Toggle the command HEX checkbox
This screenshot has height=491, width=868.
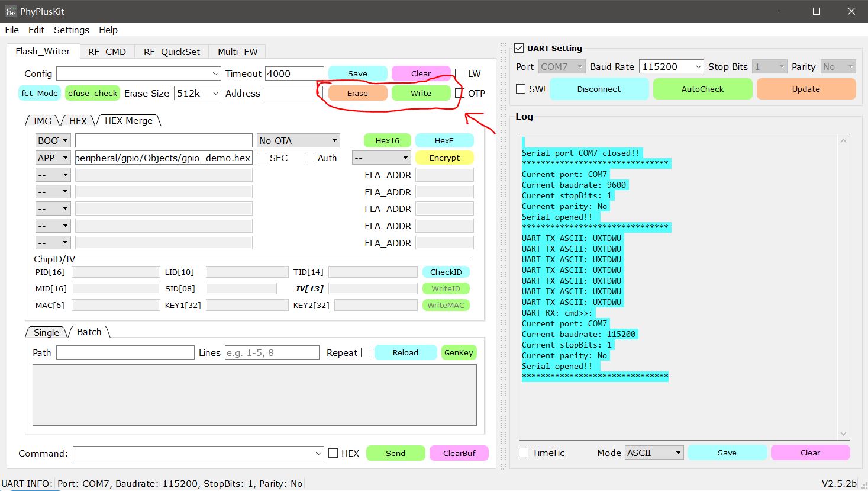(x=333, y=453)
